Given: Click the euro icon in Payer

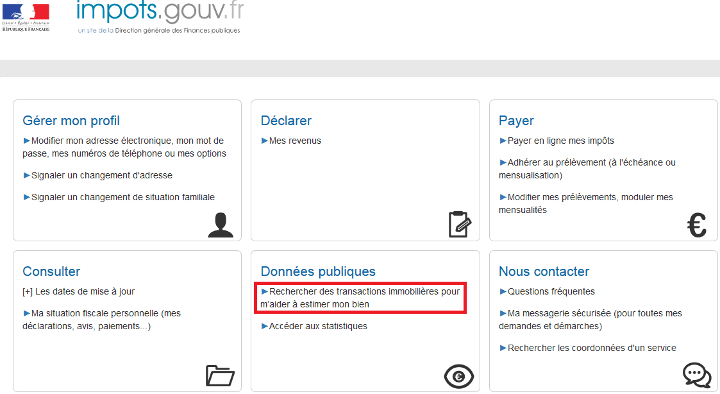Looking at the screenshot, I should [x=696, y=225].
